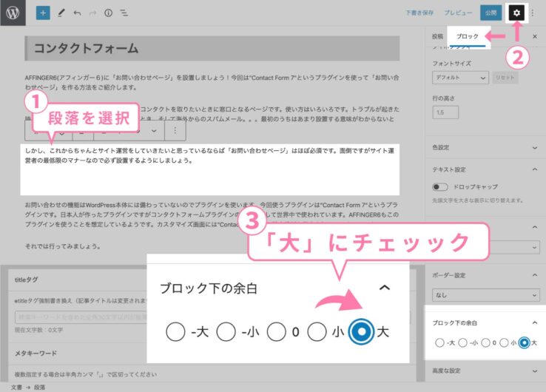546x392 pixels.
Task: Expand the 高度な設定 panel
Action: click(x=485, y=371)
